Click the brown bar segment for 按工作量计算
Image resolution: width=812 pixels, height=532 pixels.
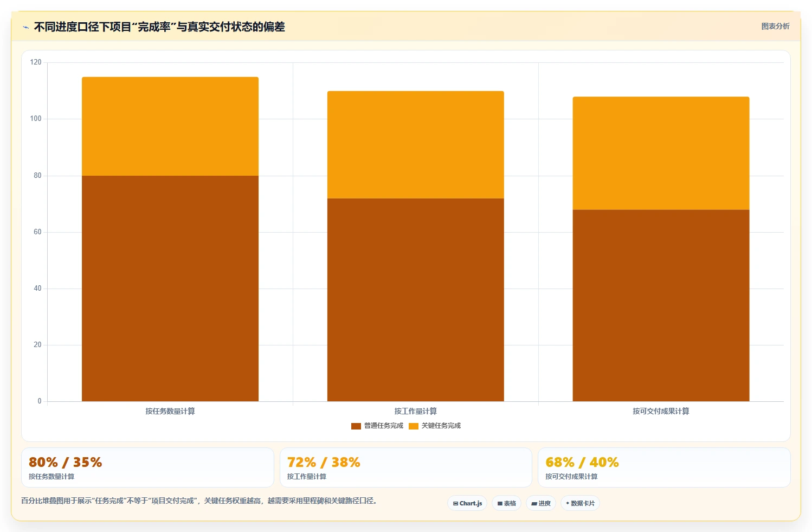point(416,300)
